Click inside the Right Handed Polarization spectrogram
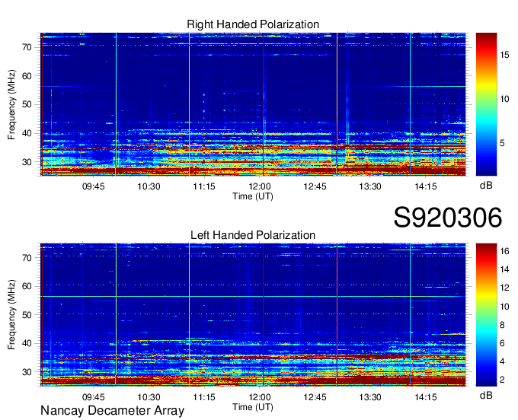The image size is (518, 420). [253, 104]
